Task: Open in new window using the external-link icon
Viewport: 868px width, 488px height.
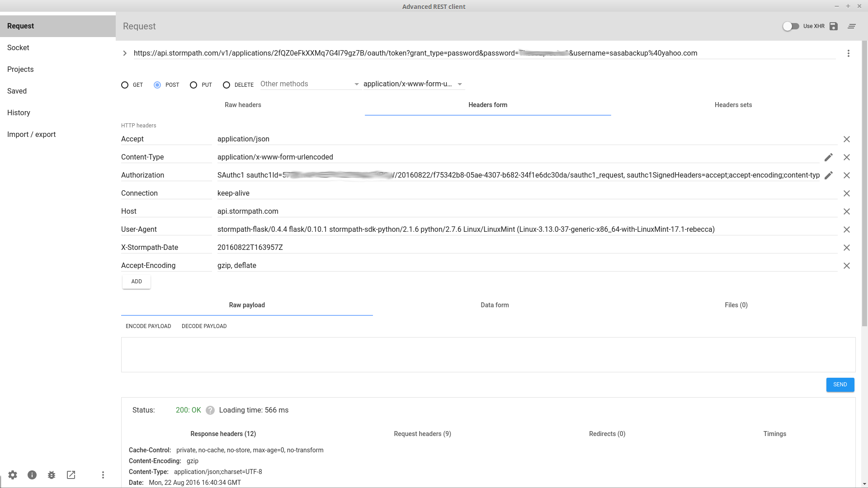Action: (x=71, y=475)
